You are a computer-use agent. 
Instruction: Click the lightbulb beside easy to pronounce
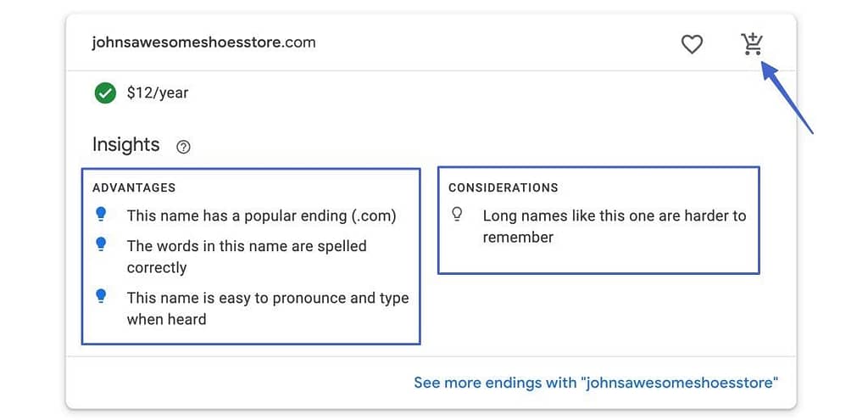[101, 296]
